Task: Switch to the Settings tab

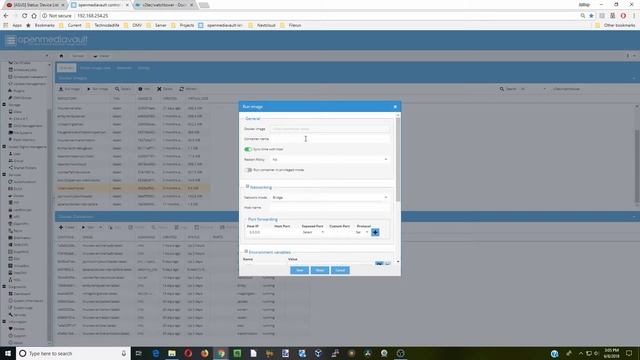Action: (x=144, y=68)
